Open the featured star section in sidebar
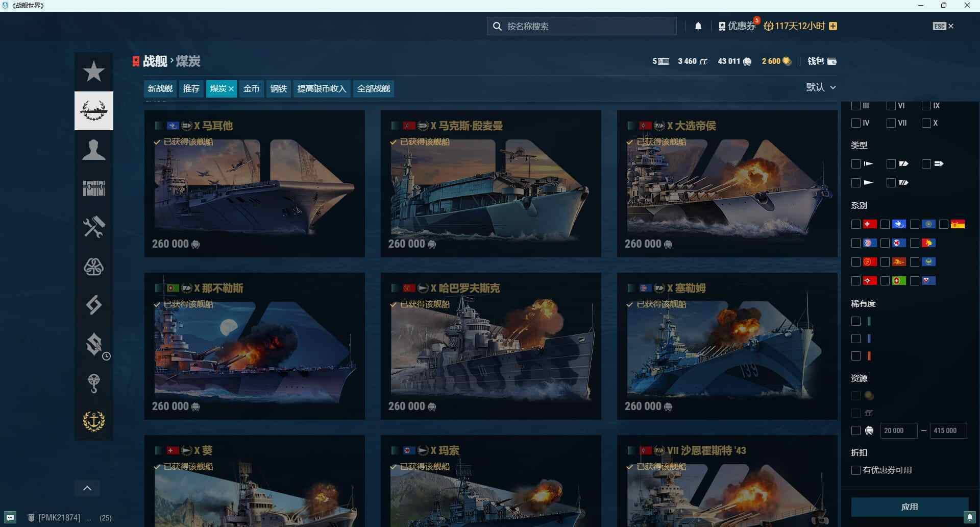Image resolution: width=980 pixels, height=527 pixels. click(94, 71)
